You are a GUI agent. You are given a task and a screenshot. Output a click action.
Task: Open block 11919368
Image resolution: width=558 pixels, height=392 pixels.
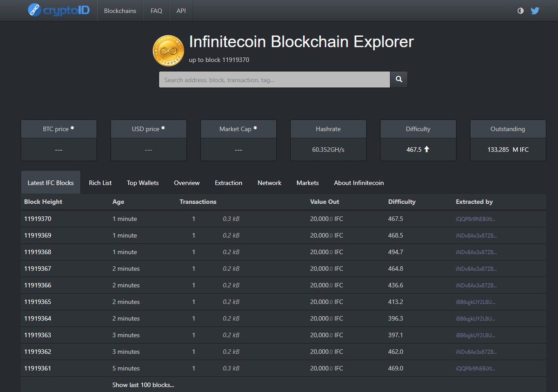(38, 252)
